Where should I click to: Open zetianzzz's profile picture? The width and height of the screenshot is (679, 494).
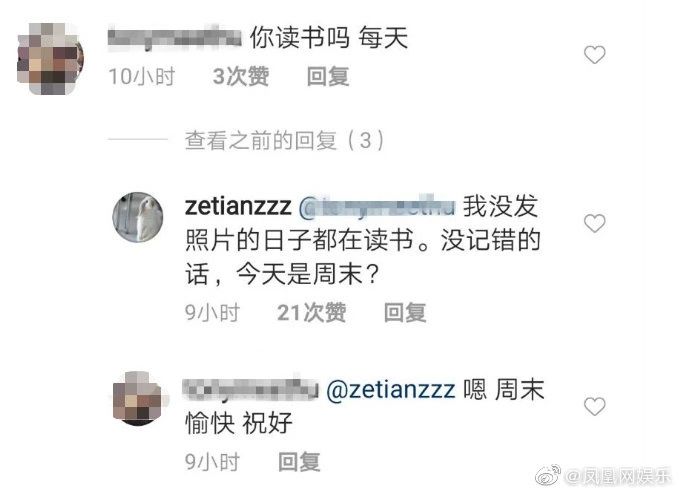click(138, 217)
